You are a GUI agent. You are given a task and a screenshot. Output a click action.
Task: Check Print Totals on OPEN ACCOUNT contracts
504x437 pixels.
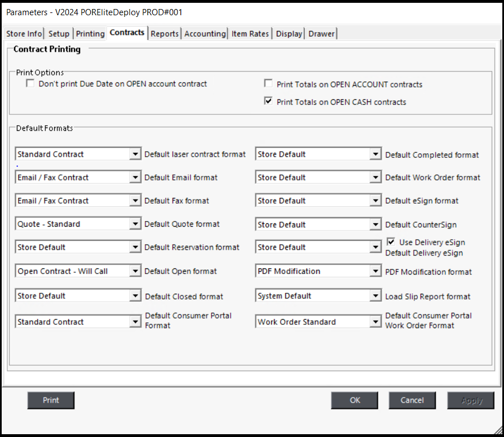[268, 84]
